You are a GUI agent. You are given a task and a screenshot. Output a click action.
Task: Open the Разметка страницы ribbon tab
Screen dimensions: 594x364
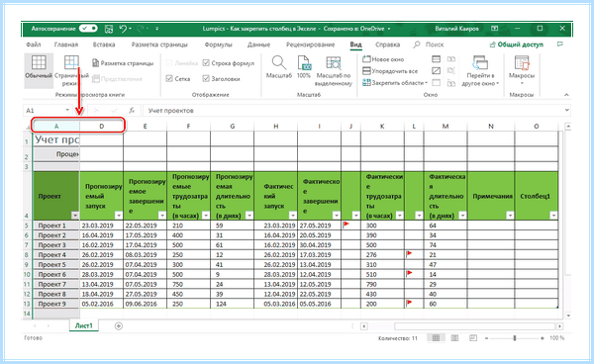pyautogui.click(x=159, y=45)
